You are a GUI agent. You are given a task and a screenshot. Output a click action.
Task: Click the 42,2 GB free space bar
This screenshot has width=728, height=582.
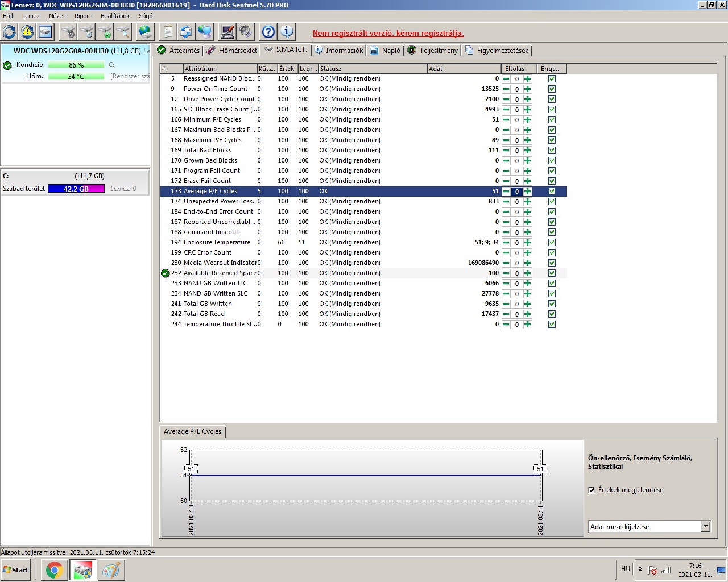(x=76, y=189)
